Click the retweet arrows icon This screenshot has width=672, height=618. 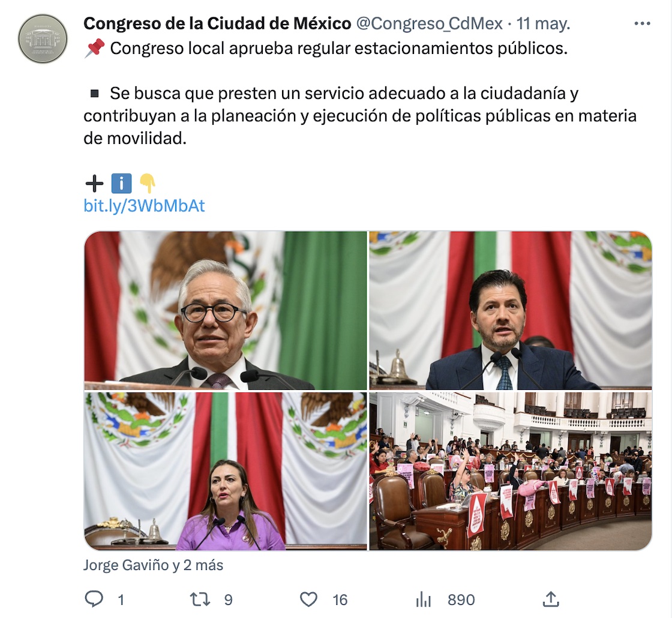(x=200, y=599)
